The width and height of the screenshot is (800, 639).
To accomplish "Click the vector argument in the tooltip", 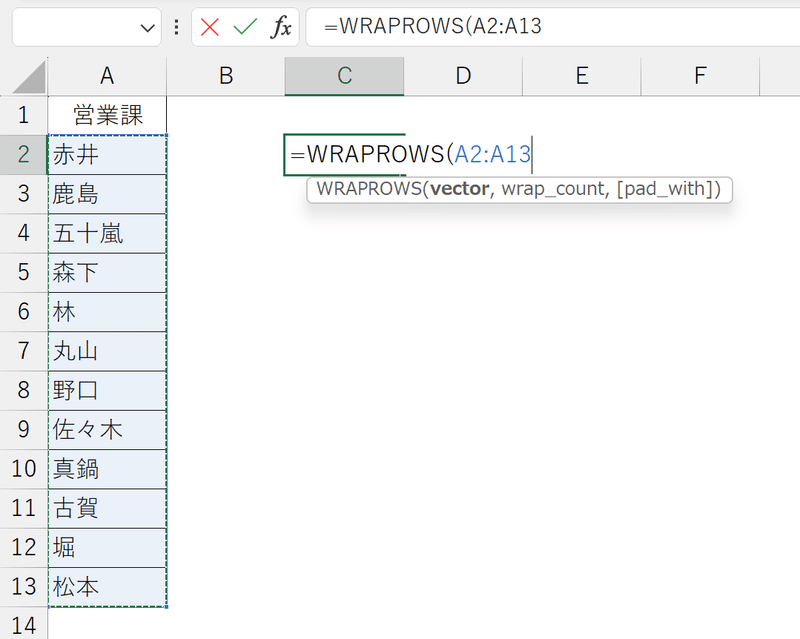I will tap(460, 189).
